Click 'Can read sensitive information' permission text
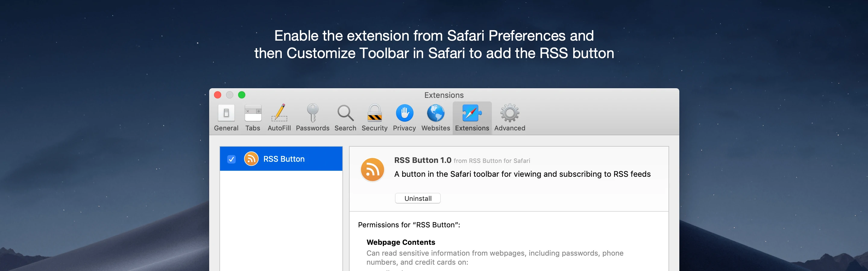This screenshot has height=271, width=868. pos(495,257)
